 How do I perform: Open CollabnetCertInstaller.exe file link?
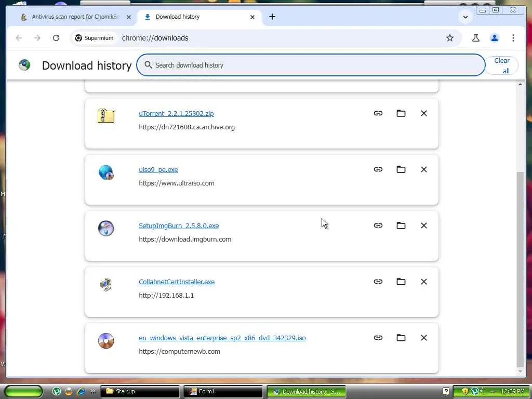tap(177, 282)
